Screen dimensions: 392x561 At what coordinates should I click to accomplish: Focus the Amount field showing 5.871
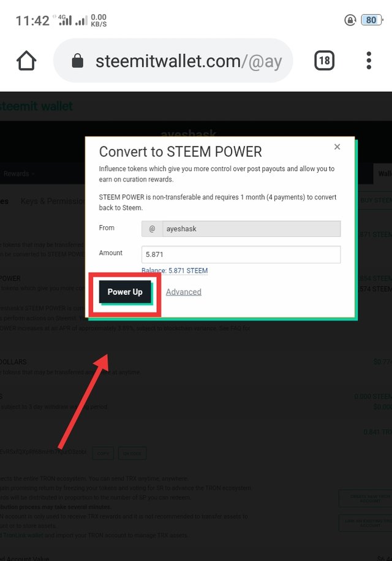[x=241, y=254]
